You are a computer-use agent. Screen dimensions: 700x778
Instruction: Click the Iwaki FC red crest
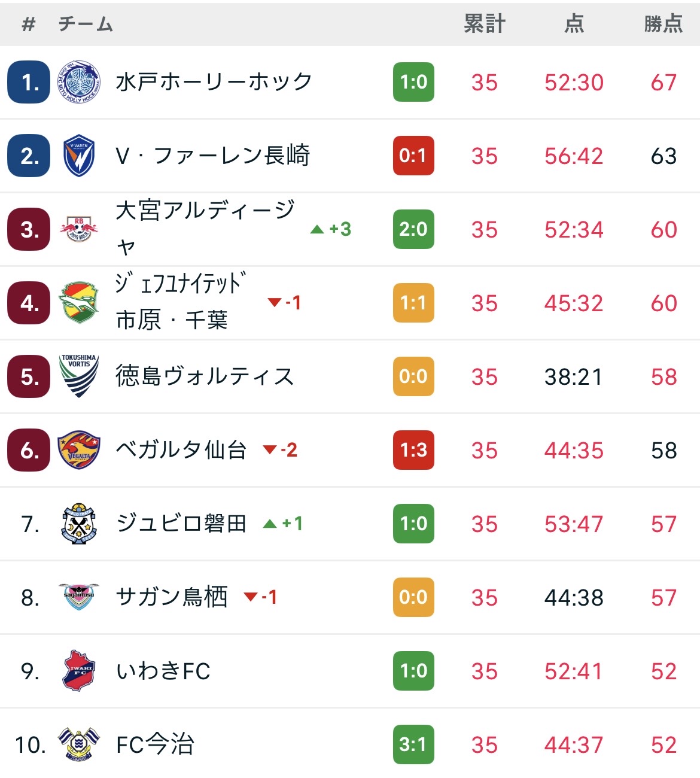[x=79, y=671]
